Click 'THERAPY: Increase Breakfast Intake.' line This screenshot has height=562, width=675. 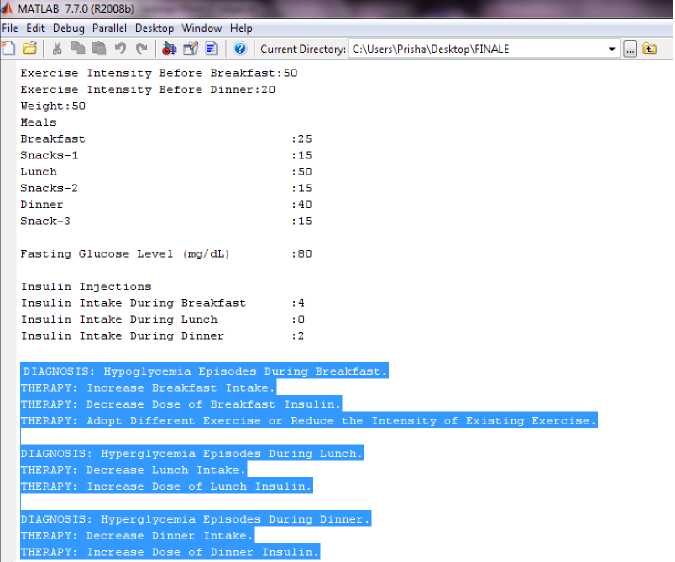tap(148, 388)
